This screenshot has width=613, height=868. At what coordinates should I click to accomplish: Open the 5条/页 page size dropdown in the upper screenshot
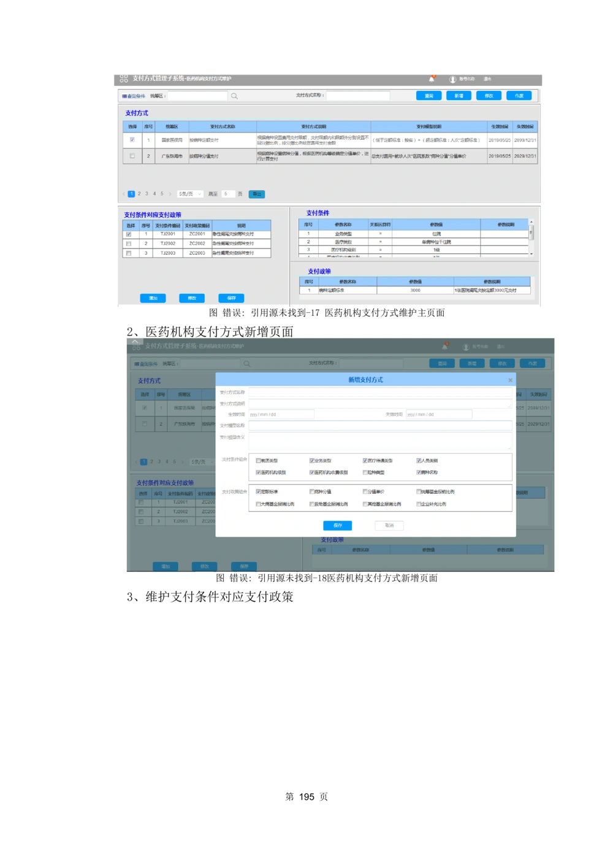point(189,194)
